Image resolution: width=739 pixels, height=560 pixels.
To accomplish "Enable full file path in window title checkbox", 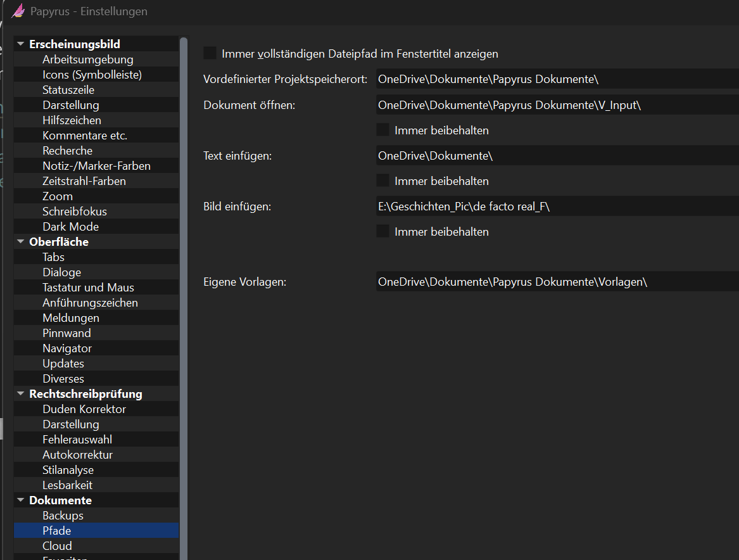I will [210, 53].
